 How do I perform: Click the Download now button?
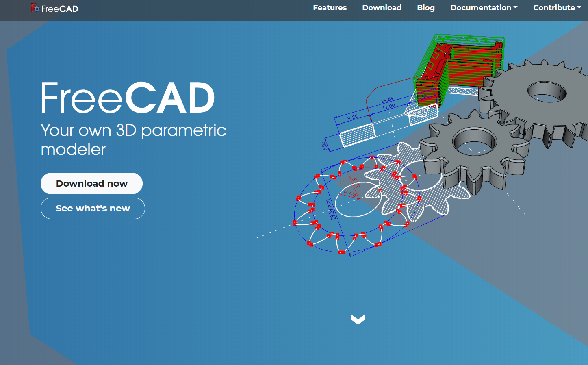pos(91,183)
